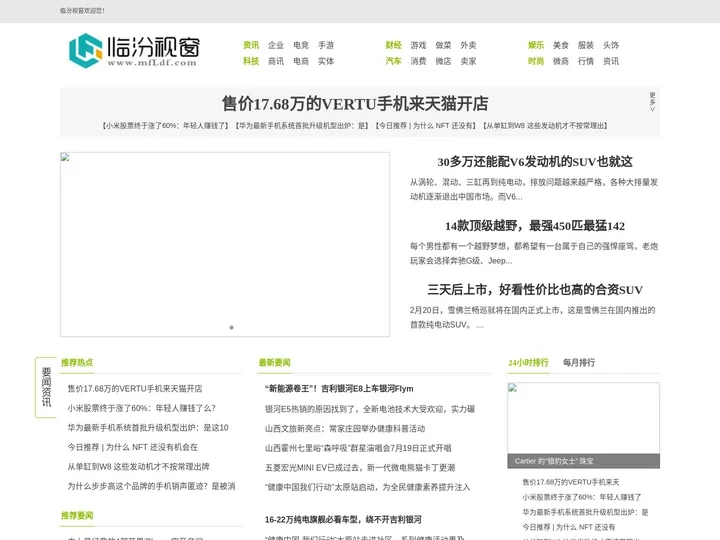
Task: Open the 微店 nav link
Action: pos(444,61)
